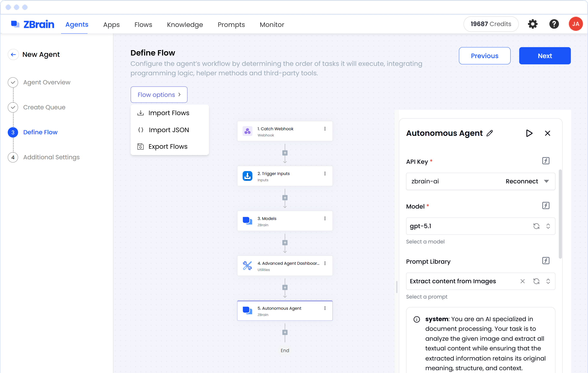Open the function editor for Prompt Library
The width and height of the screenshot is (588, 373).
pyautogui.click(x=546, y=260)
